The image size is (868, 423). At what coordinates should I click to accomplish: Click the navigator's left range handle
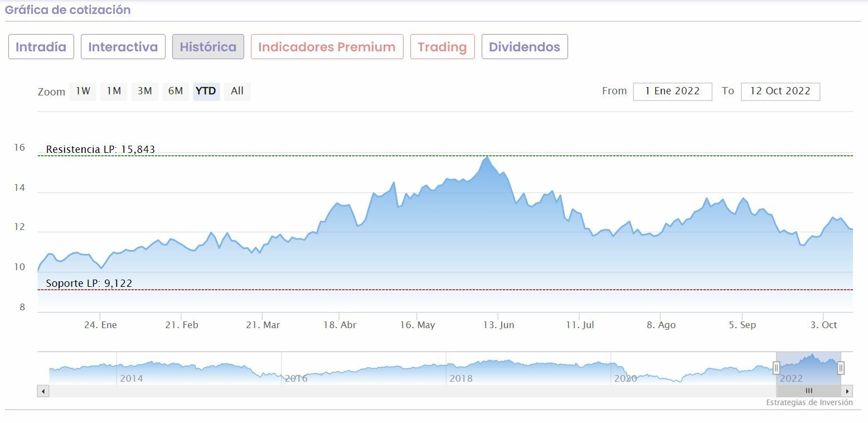pyautogui.click(x=776, y=368)
